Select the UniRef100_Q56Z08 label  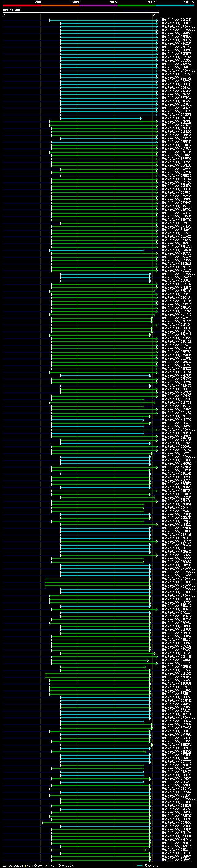coord(177,118)
